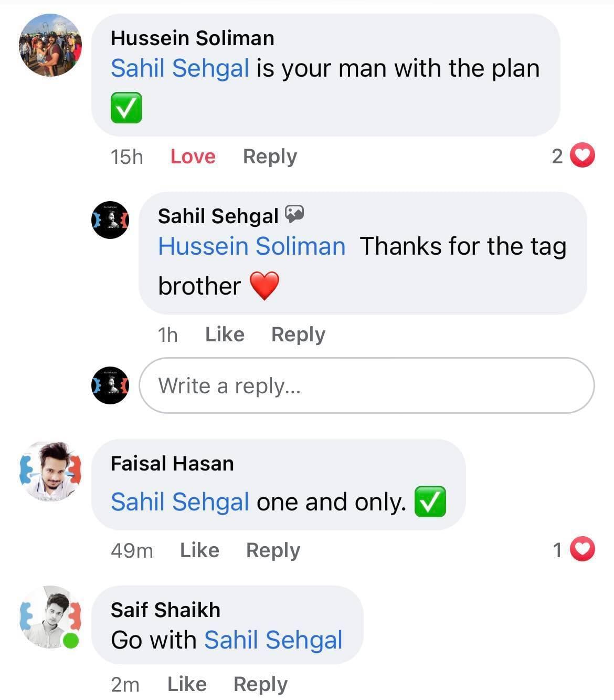Click Sahil Sehgal's avatar beside his reply
Screen dimensions: 614x700
[x=110, y=220]
